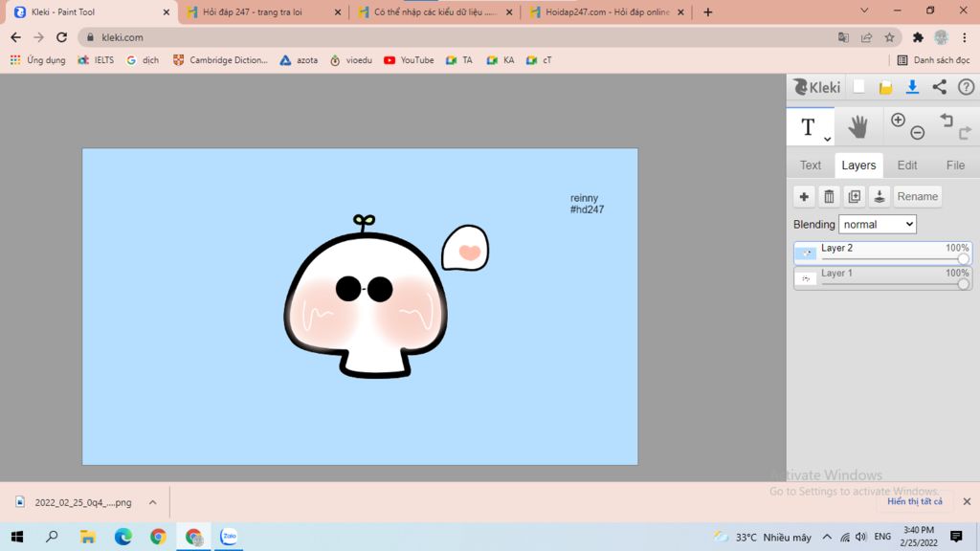
Task: Share the drawing via share icon
Action: point(940,87)
